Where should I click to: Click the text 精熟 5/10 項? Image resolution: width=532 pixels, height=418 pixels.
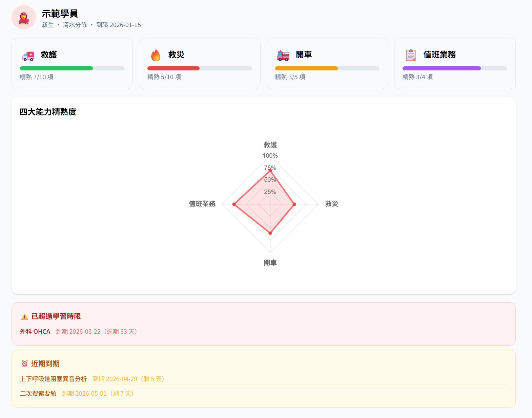point(164,77)
